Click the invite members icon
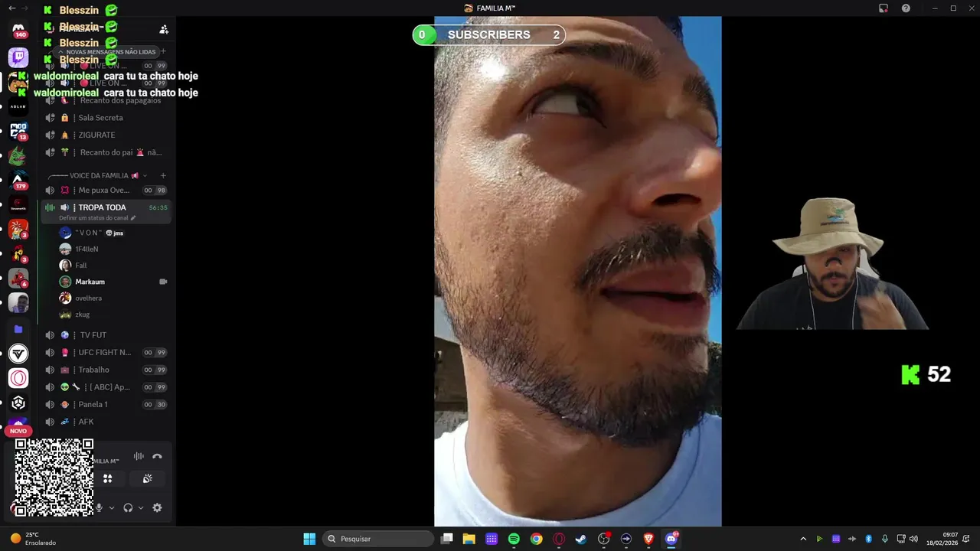980x551 pixels. (164, 29)
